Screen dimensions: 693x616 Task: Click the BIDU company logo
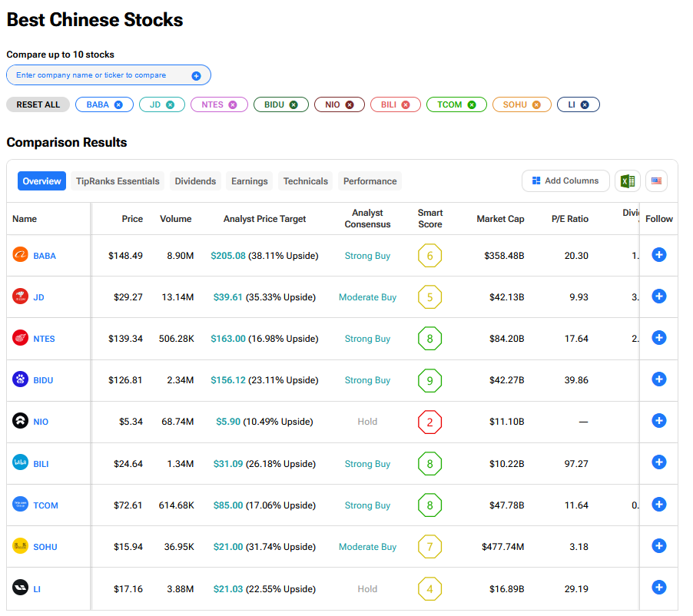pyautogui.click(x=21, y=379)
